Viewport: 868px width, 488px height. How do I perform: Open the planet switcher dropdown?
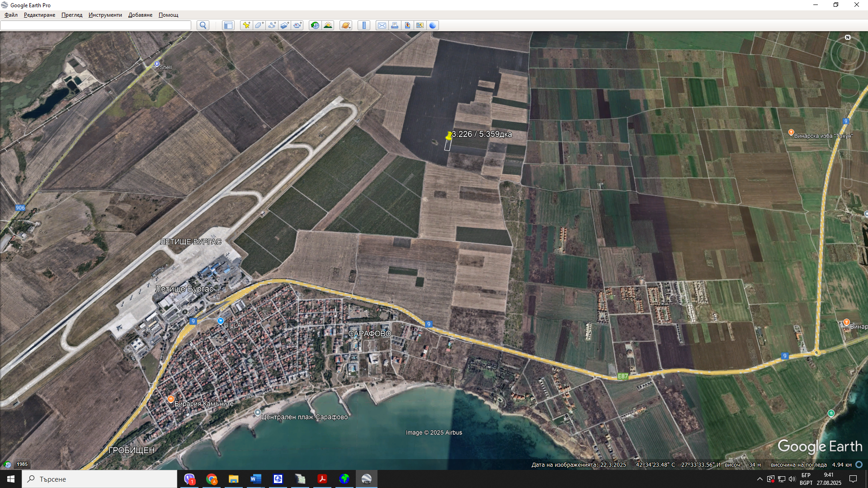pos(346,25)
